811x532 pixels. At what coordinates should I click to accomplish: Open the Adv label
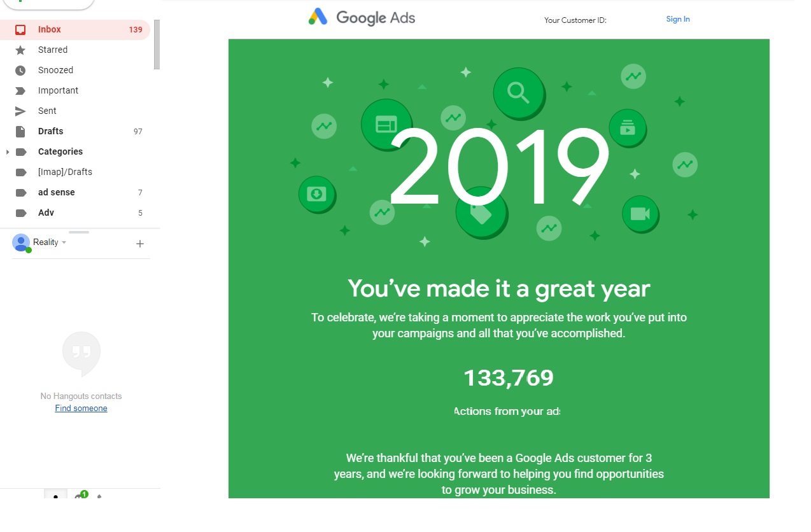coord(46,213)
